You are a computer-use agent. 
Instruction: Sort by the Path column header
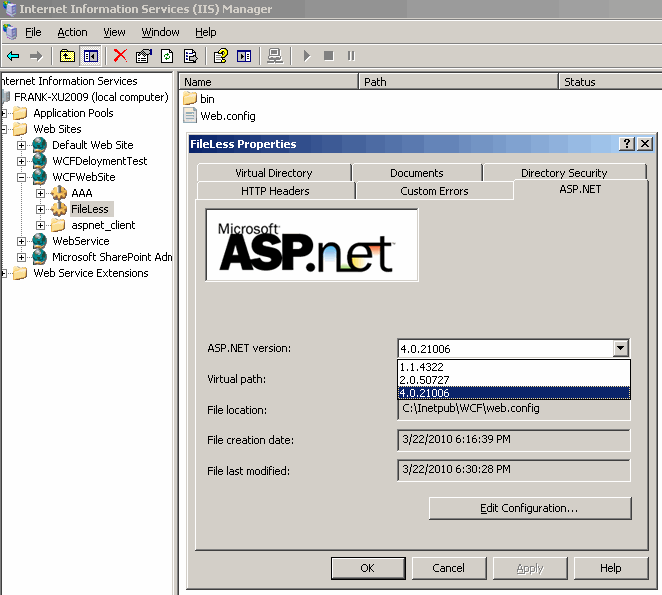(459, 82)
